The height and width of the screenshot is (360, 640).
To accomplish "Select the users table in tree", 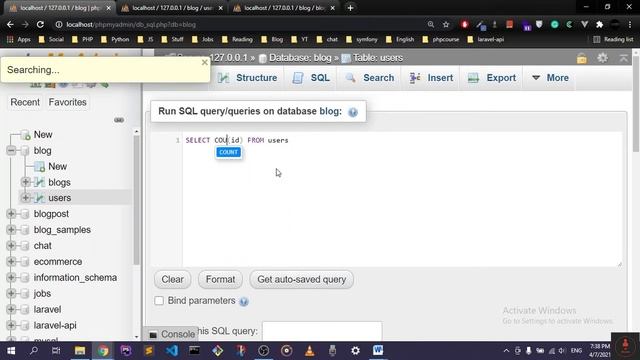I will (60, 198).
